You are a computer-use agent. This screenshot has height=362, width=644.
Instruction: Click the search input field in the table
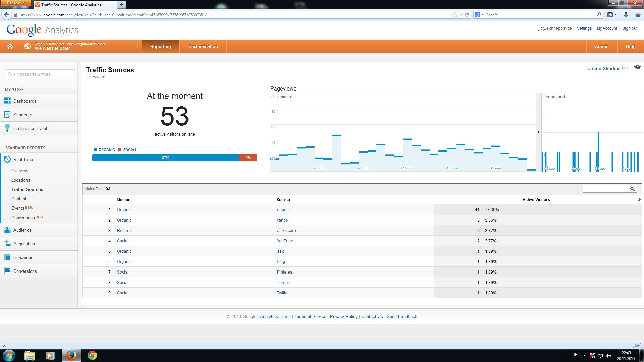606,189
